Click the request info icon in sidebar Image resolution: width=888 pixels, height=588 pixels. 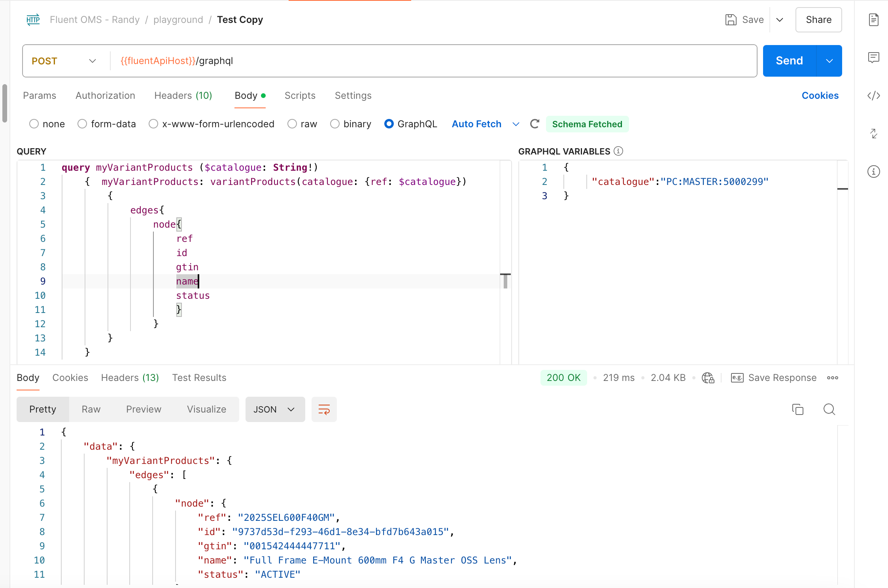(x=873, y=171)
